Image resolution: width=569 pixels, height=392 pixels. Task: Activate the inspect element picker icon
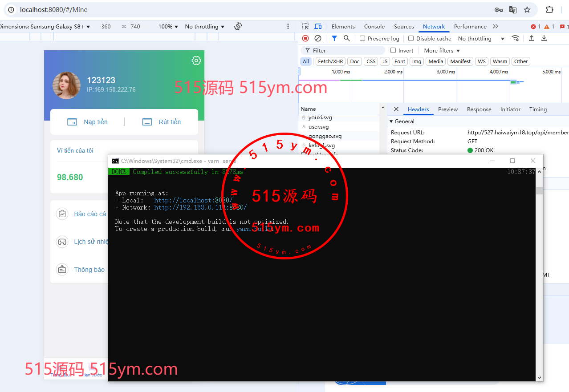pos(305,27)
